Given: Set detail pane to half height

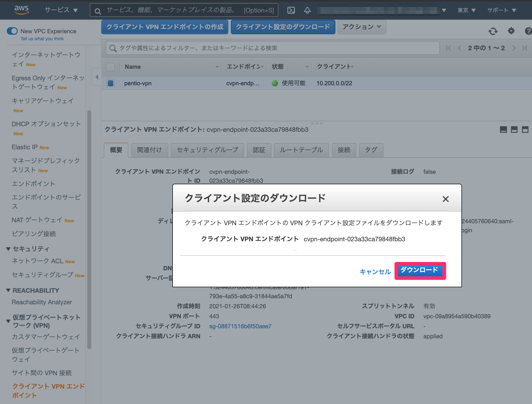Looking at the screenshot, I should (x=514, y=129).
